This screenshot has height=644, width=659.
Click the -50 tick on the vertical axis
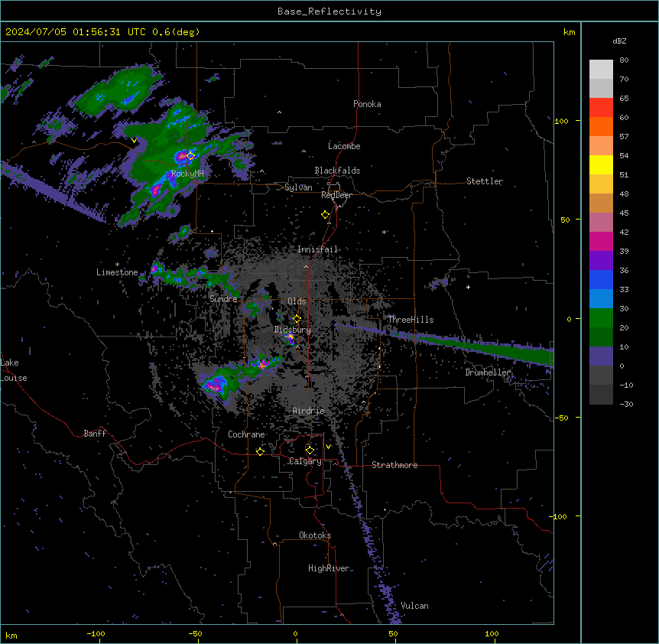click(x=561, y=418)
